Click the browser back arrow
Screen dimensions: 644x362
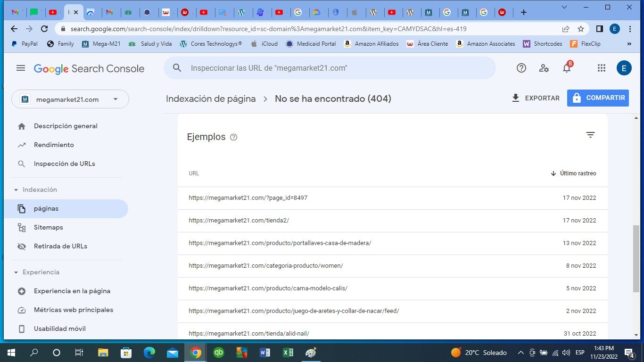(14, 29)
